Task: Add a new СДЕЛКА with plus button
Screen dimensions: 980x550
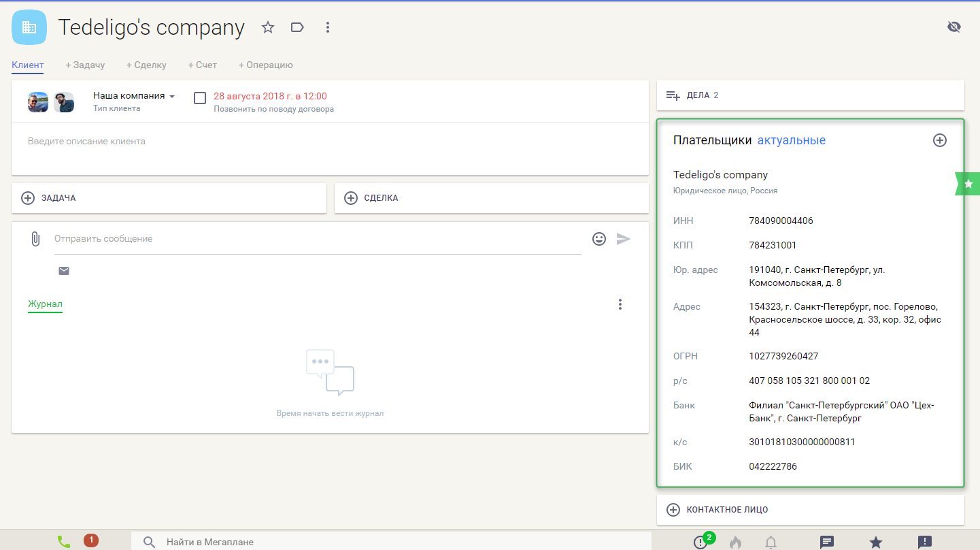Action: coord(351,198)
